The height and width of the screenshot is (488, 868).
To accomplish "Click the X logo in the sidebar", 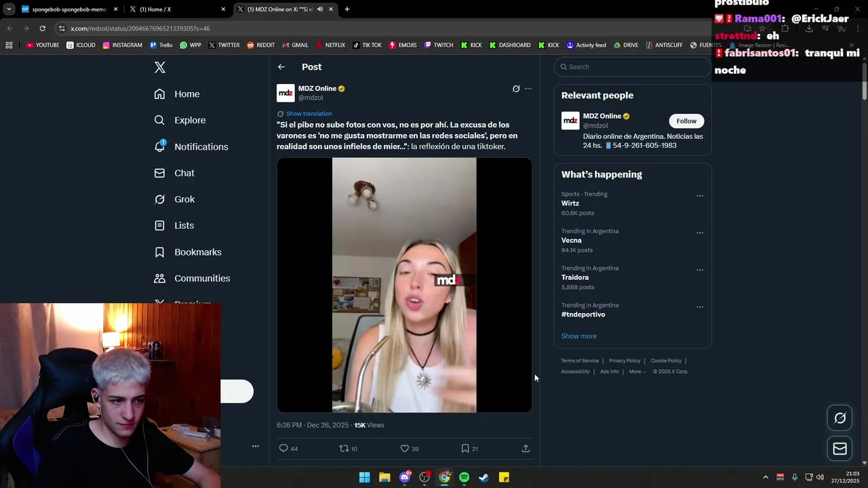I will pyautogui.click(x=160, y=67).
